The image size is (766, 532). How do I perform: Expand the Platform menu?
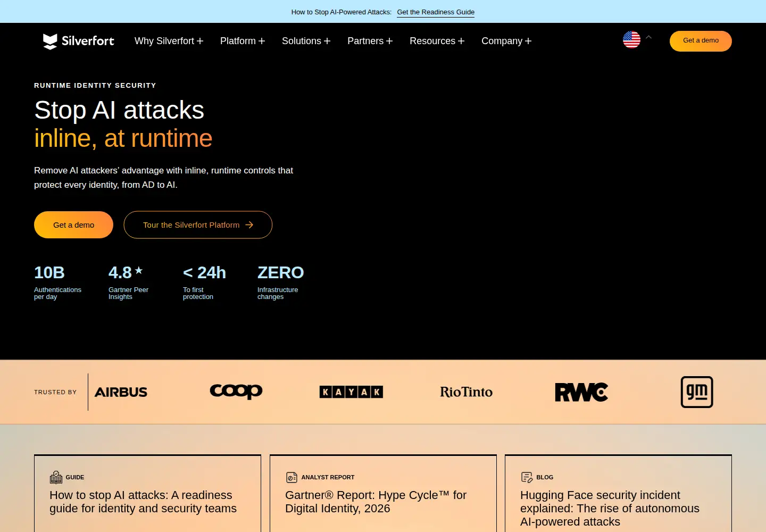coord(243,41)
